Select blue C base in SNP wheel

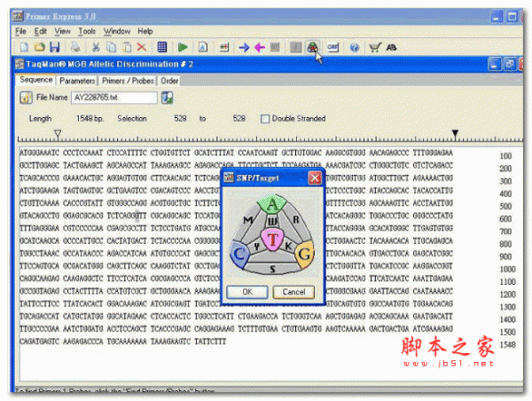click(240, 255)
